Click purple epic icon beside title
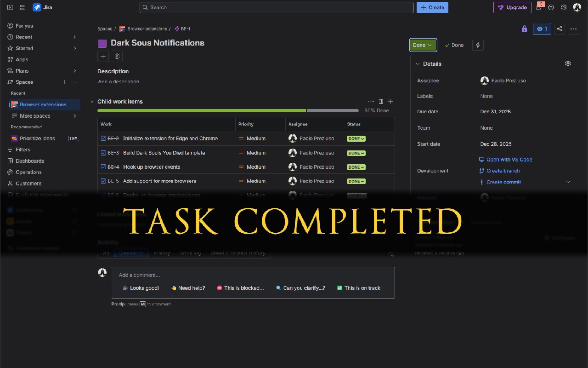Screen dimensions: 588x368 (102, 43)
